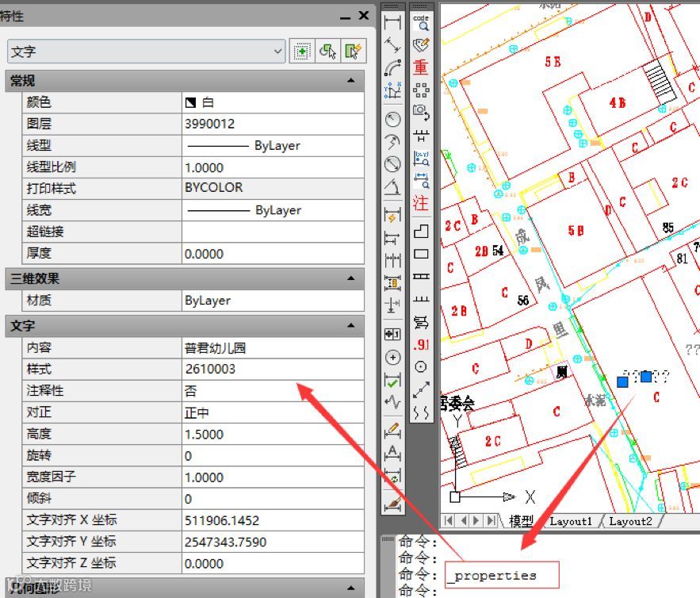Click the red 重 icon
Viewport: 700px width, 598px height.
pos(421,68)
